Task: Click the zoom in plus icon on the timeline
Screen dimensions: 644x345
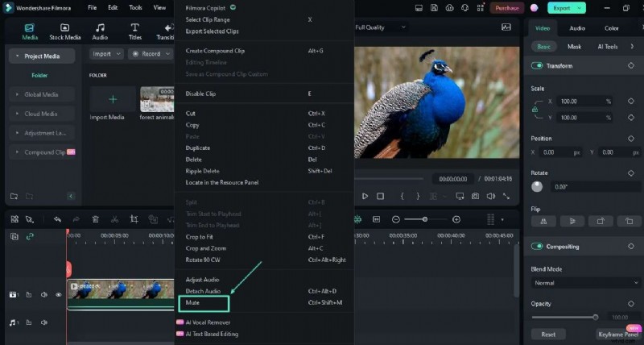Action: [456, 219]
